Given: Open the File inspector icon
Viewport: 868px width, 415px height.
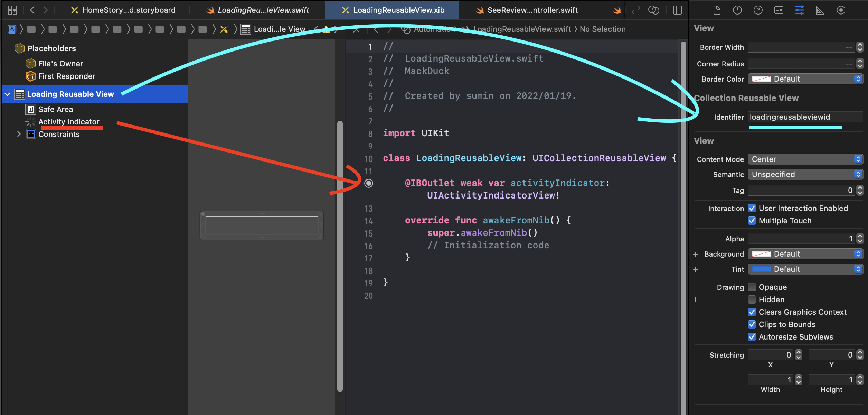Looking at the screenshot, I should 717,10.
